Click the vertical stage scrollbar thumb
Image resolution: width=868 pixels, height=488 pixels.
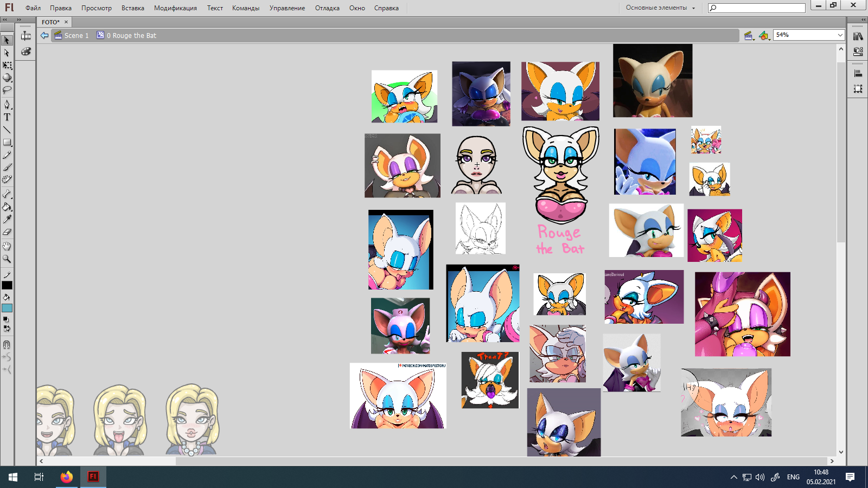click(841, 152)
